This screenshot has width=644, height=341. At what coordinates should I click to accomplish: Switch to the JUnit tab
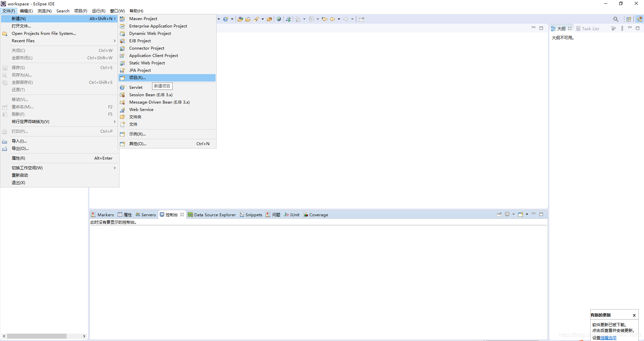coord(292,215)
